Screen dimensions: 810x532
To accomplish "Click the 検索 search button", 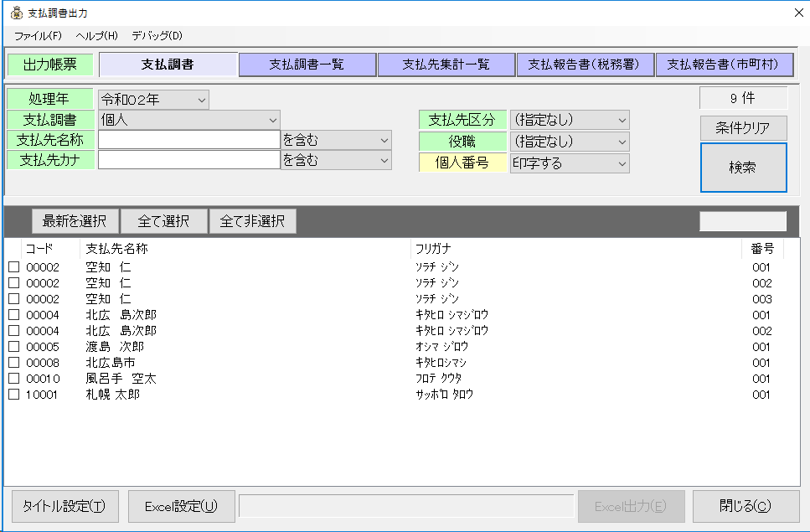I will (x=743, y=168).
